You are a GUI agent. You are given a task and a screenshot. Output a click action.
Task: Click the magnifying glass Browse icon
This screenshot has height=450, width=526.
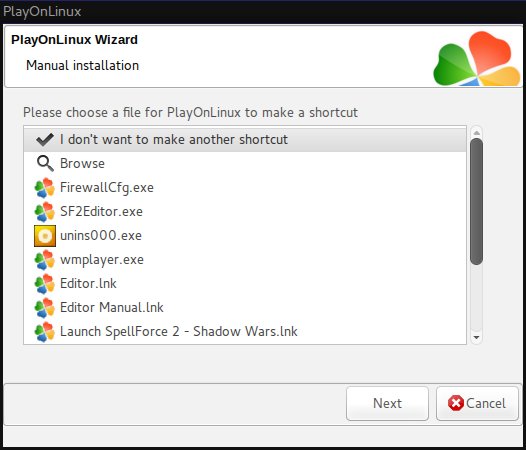click(x=45, y=163)
